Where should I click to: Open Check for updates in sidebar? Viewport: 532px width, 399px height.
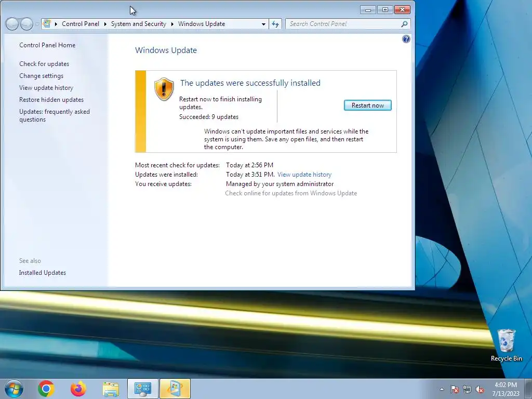coord(44,64)
